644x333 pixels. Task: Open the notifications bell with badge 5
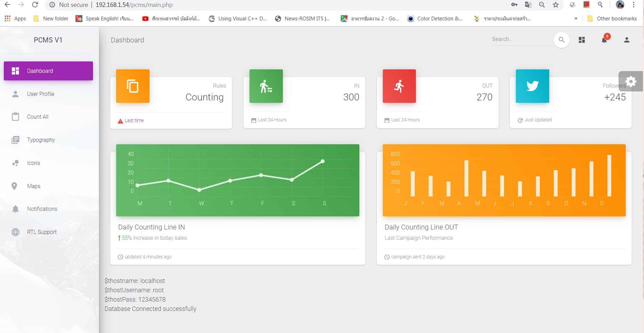tap(604, 40)
